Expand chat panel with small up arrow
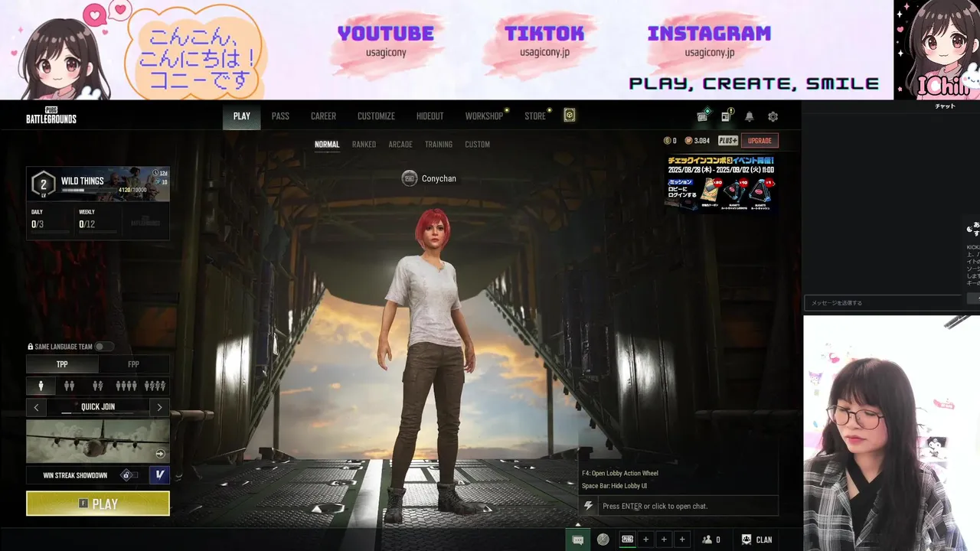 (x=578, y=525)
